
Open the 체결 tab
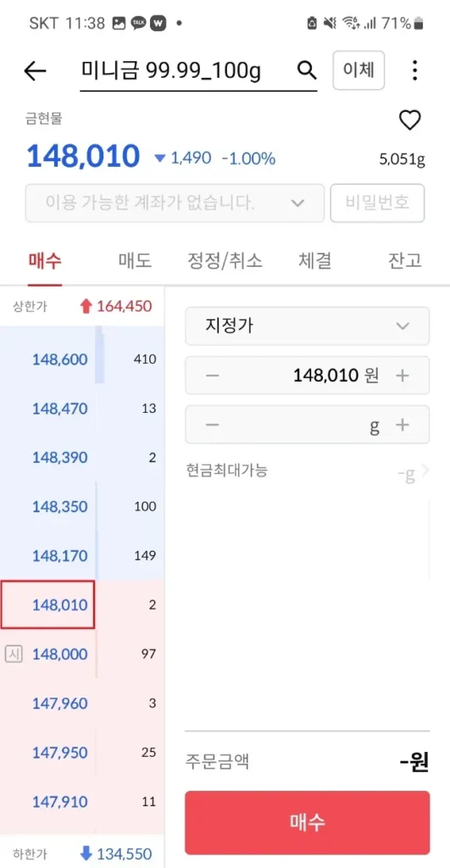click(x=315, y=261)
